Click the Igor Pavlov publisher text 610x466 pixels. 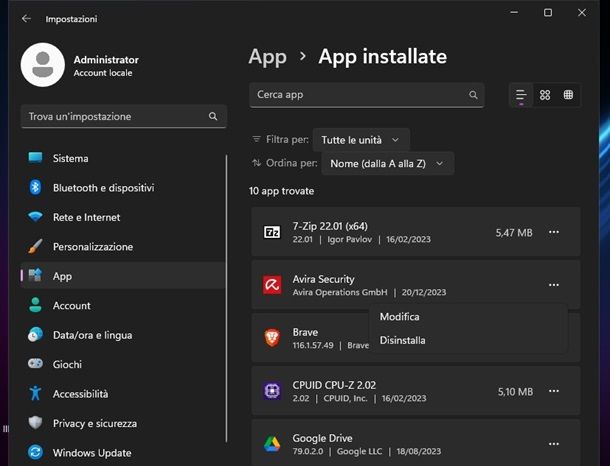(x=349, y=239)
